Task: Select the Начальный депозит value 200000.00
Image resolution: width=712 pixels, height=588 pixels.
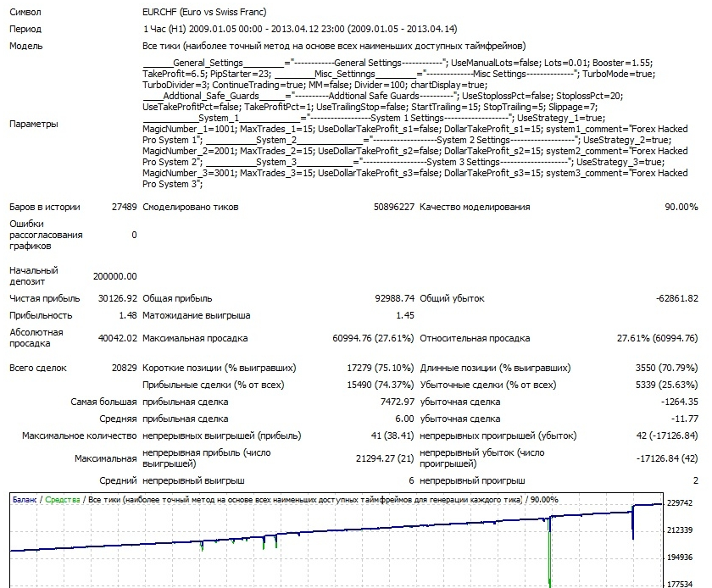Action: click(x=114, y=276)
